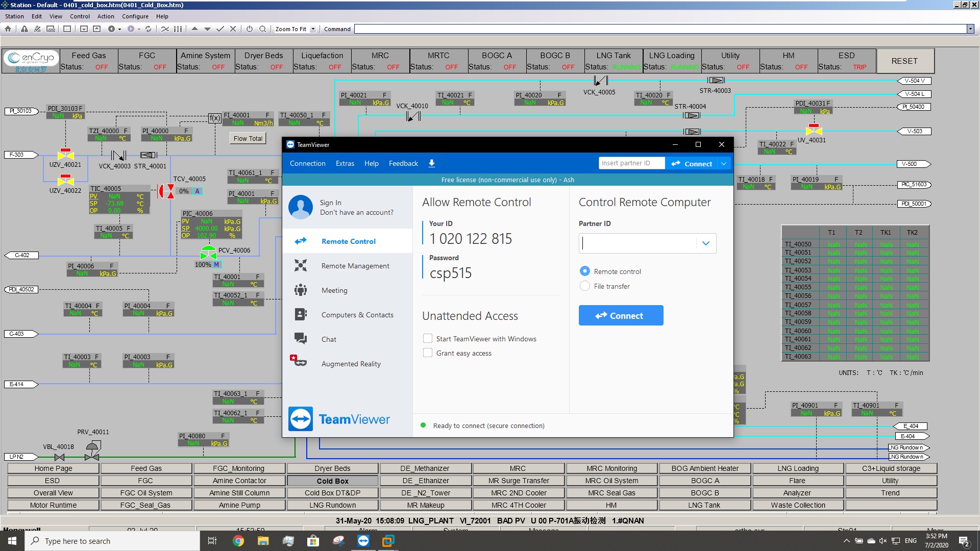Click the TeamViewer download arrow icon
The image size is (980, 551).
click(x=431, y=163)
